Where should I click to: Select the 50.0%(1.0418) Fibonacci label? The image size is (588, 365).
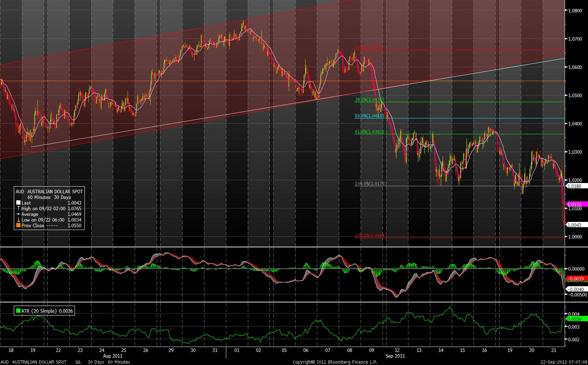[369, 116]
